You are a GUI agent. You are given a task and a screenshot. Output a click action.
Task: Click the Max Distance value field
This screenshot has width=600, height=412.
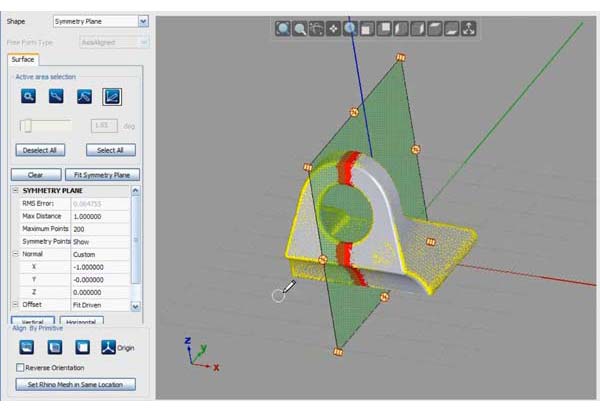(105, 216)
